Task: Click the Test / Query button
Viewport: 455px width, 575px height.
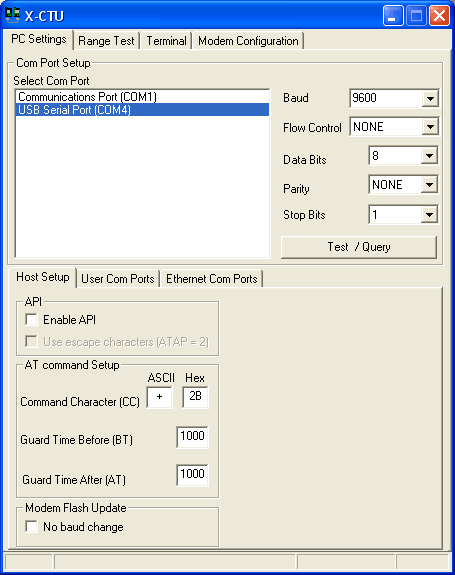Action: coord(359,247)
